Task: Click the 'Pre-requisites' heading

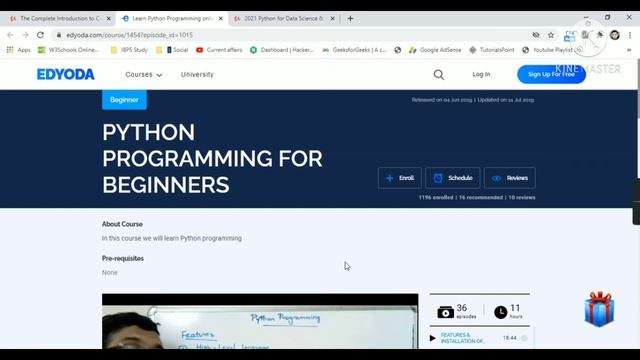Action: [x=123, y=258]
